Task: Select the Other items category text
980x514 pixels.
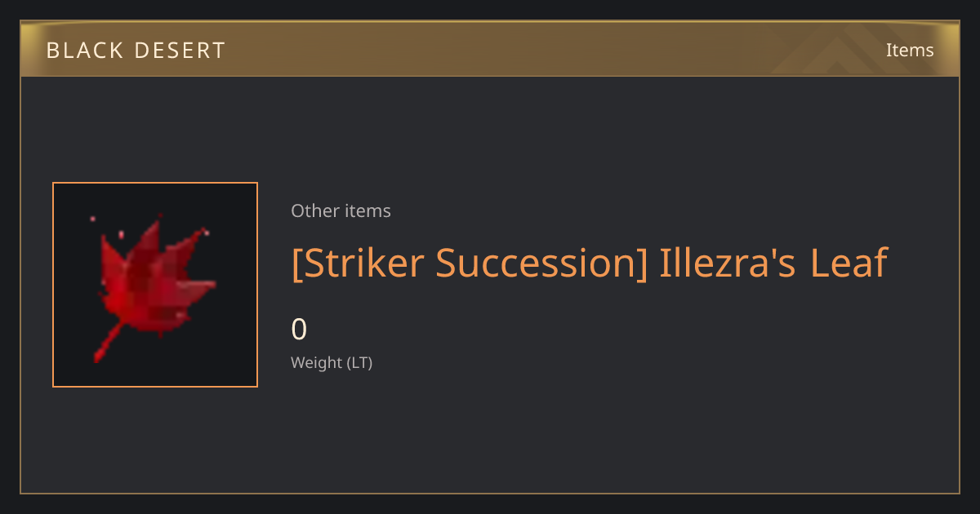Action: tap(341, 210)
